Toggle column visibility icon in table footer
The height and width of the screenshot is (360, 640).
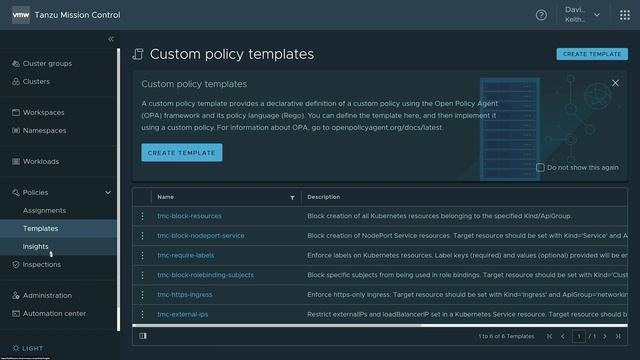(x=142, y=336)
